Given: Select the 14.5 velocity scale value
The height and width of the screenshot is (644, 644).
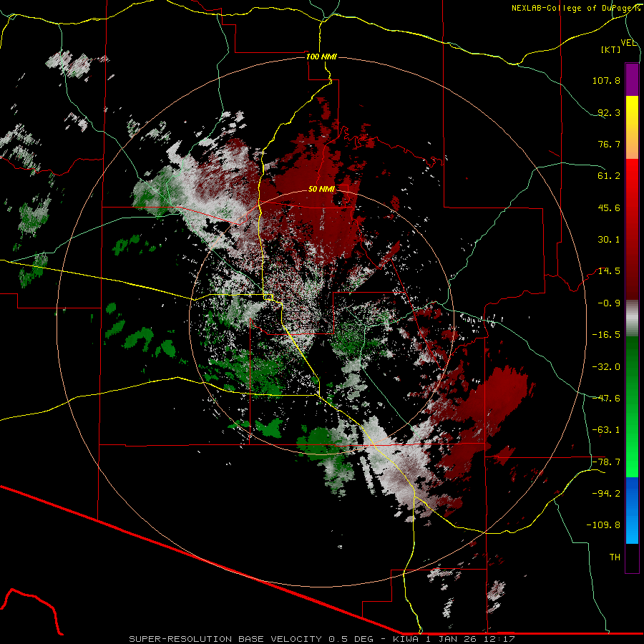Looking at the screenshot, I should [609, 271].
